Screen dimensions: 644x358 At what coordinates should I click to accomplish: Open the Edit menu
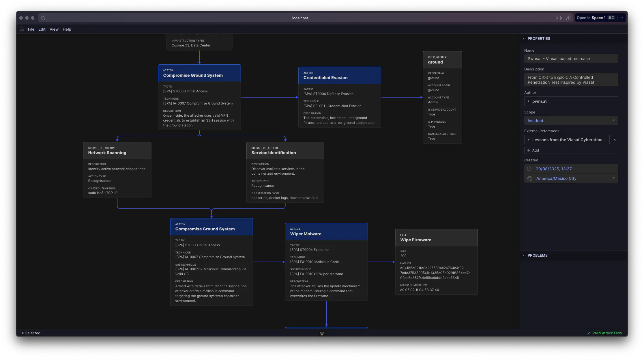coord(42,29)
